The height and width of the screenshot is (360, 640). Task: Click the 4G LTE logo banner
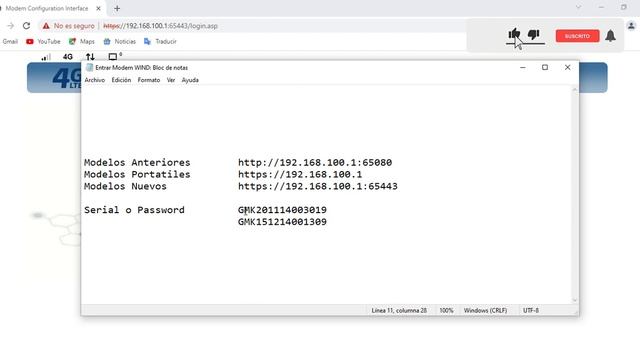(67, 78)
